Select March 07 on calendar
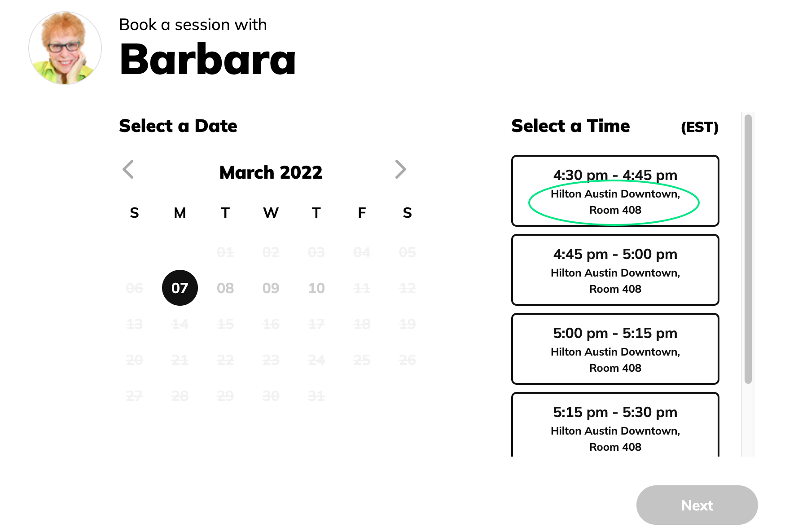 pyautogui.click(x=180, y=288)
